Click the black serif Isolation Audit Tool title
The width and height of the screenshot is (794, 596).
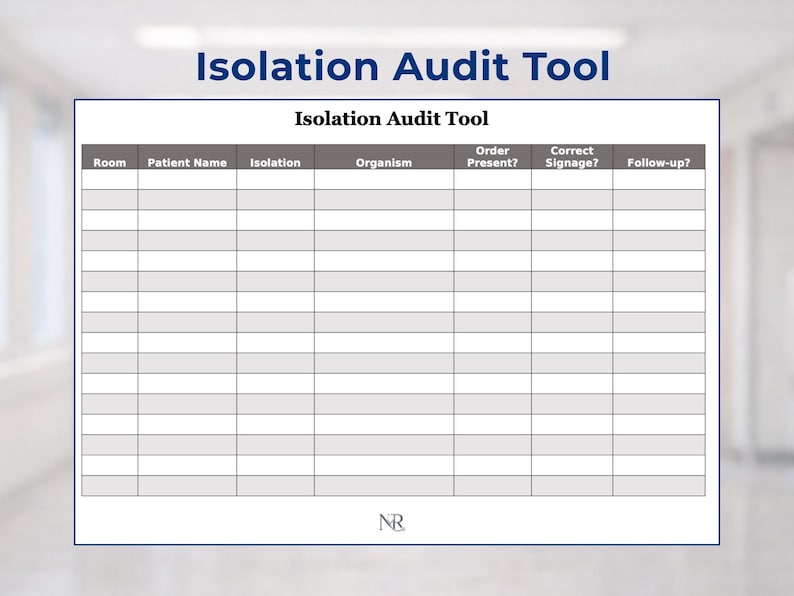[x=391, y=119]
